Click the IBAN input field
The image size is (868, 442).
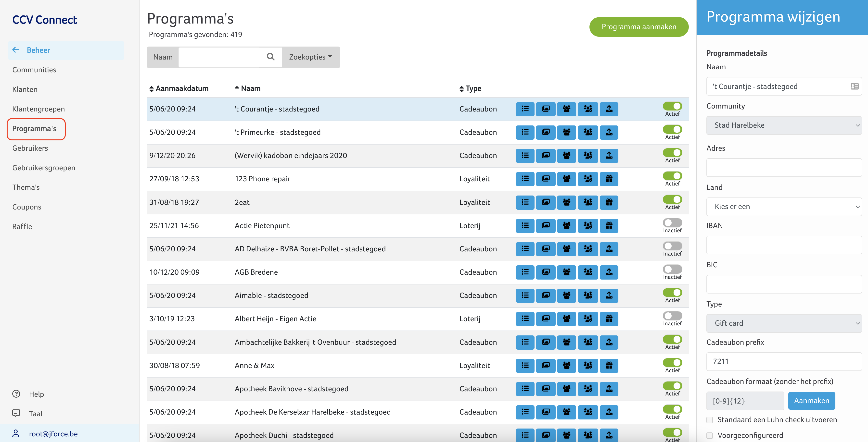click(784, 245)
